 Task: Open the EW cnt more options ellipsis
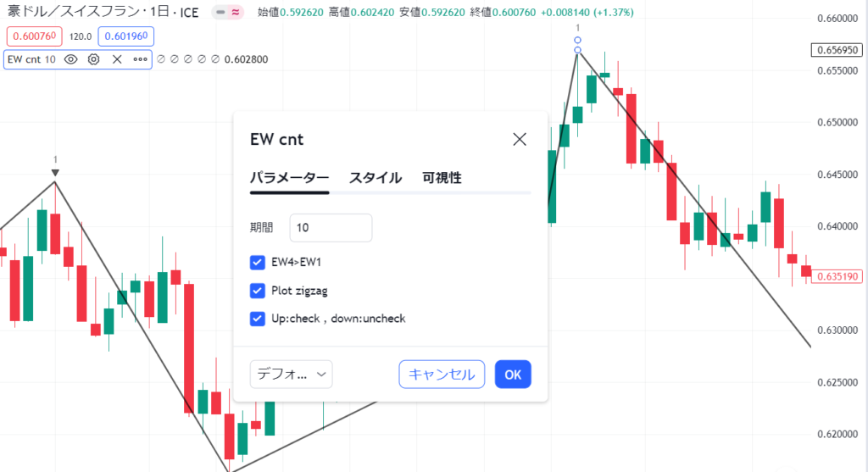point(140,59)
